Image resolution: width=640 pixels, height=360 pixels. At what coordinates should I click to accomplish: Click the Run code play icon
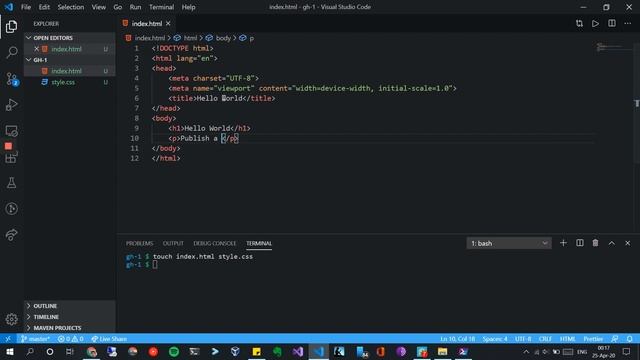point(596,24)
